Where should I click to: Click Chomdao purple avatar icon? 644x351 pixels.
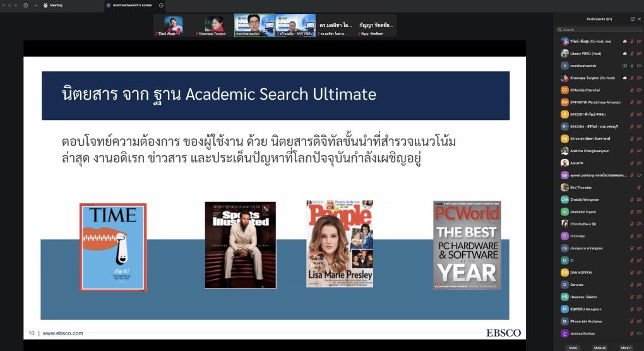point(564,236)
